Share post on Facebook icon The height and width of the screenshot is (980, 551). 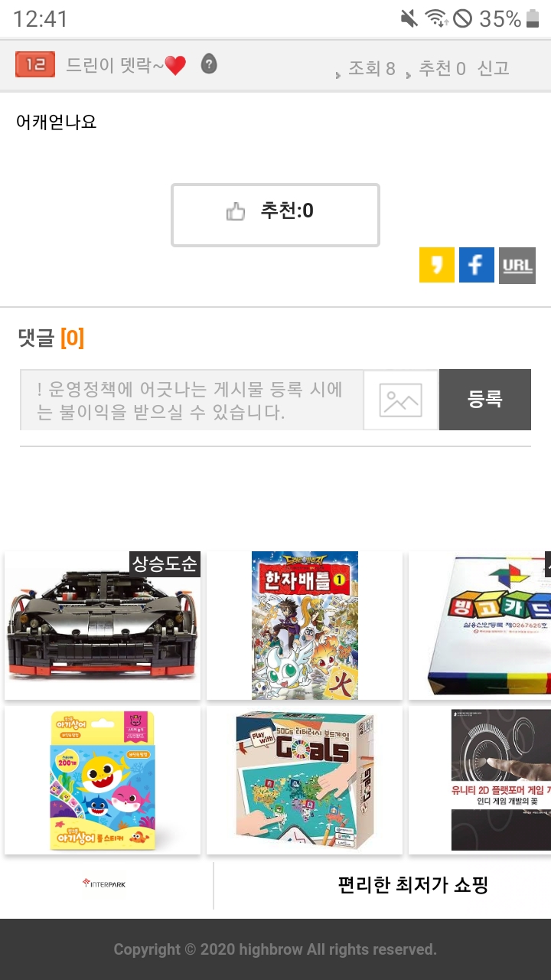click(x=477, y=265)
